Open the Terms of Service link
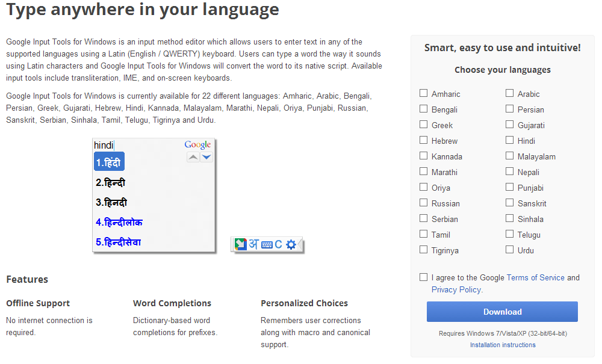This screenshot has width=602, height=364. click(x=536, y=278)
